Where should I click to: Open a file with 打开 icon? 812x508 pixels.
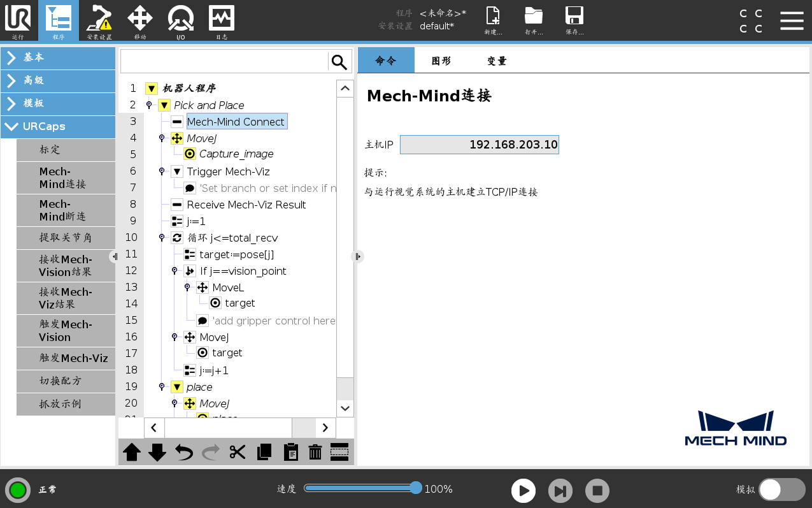534,20
